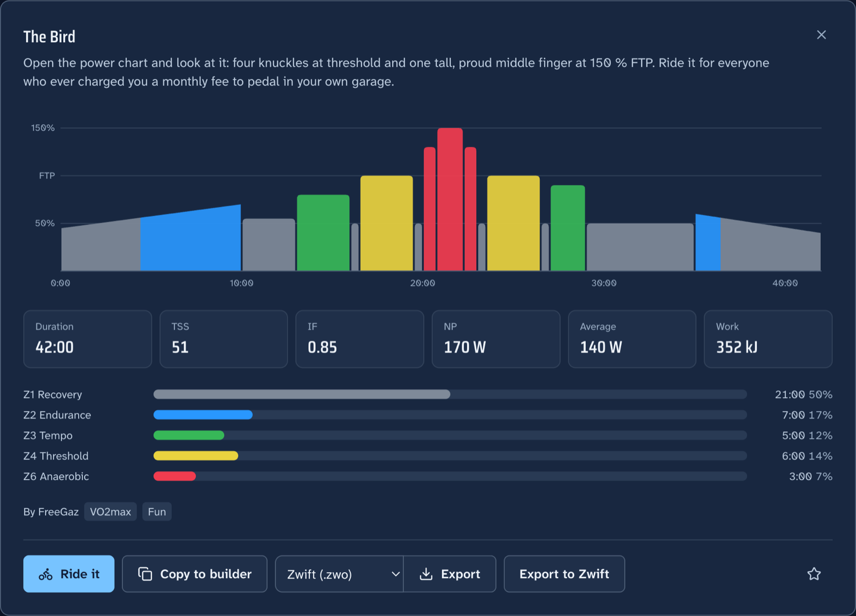Viewport: 856px width, 616px height.
Task: Click the first green tempo block
Action: point(323,233)
